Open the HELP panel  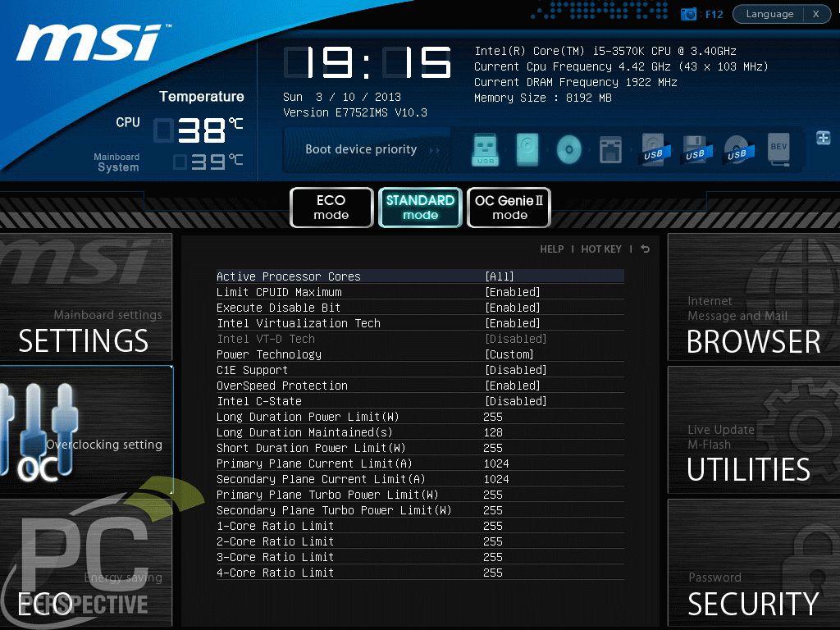[x=552, y=249]
